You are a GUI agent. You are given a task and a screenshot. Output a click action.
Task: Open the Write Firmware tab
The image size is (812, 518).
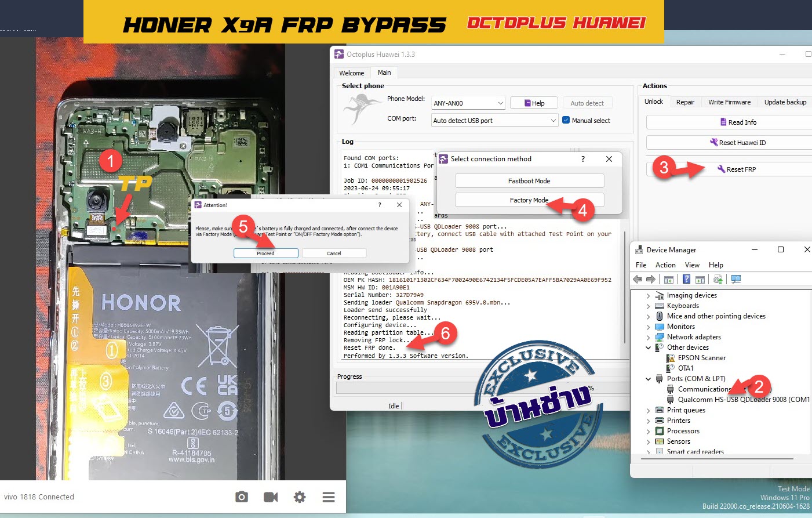coord(729,102)
